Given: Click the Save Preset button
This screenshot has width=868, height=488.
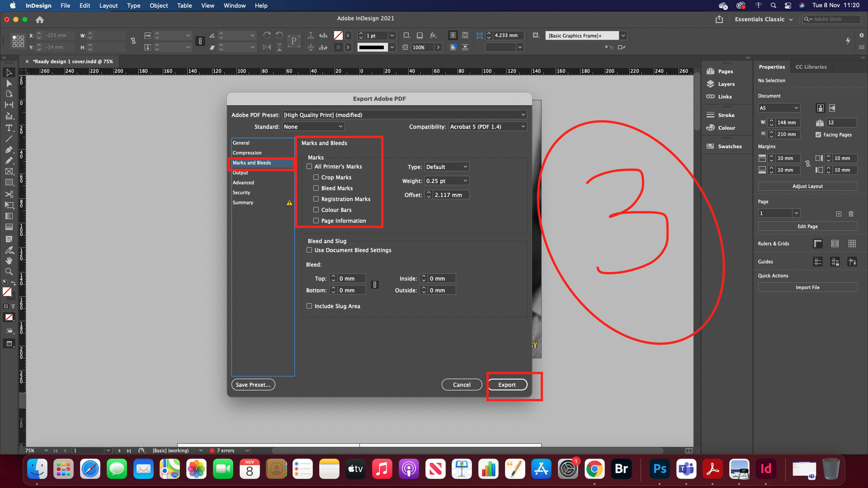Looking at the screenshot, I should point(253,385).
